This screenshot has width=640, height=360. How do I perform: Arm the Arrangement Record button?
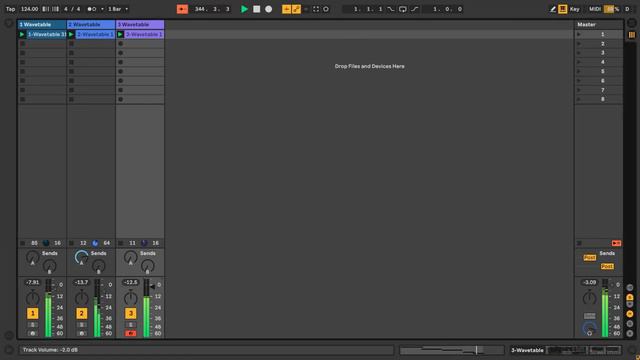tap(269, 9)
